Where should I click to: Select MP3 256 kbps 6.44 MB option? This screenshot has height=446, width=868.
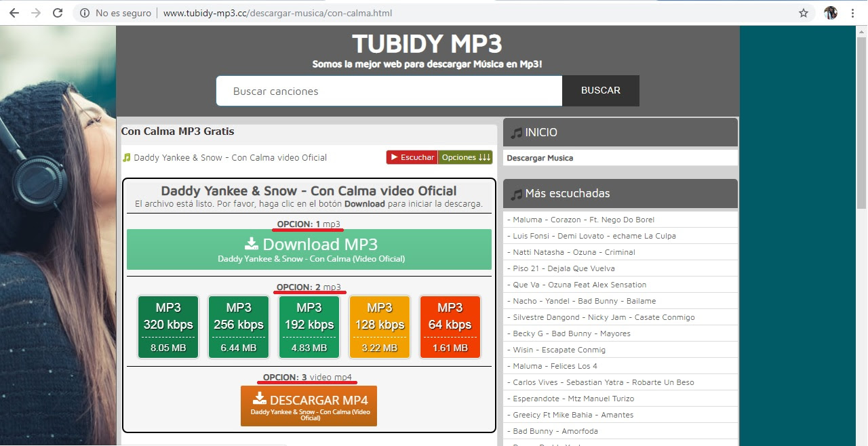pos(239,327)
